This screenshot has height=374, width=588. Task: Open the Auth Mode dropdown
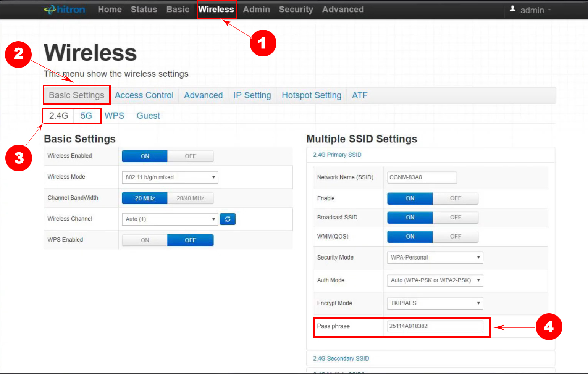tap(435, 280)
